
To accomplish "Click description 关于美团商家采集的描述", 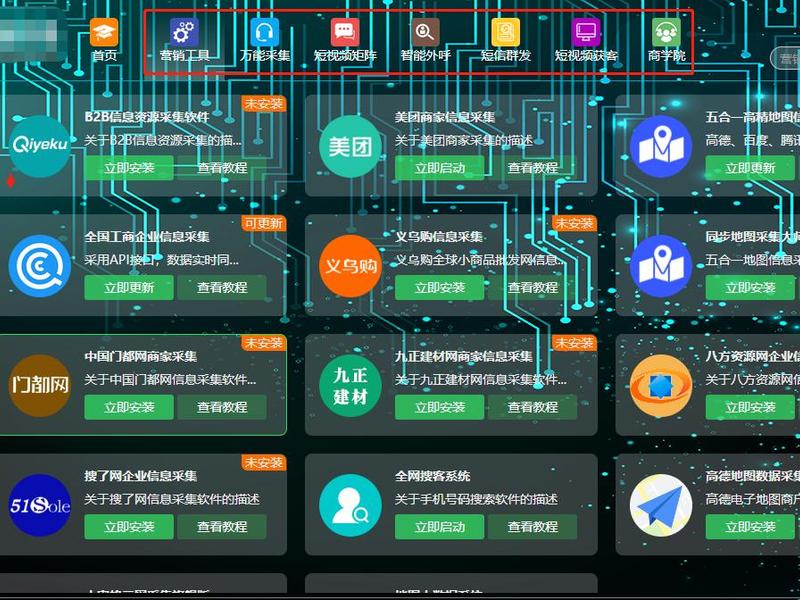I will click(x=464, y=140).
